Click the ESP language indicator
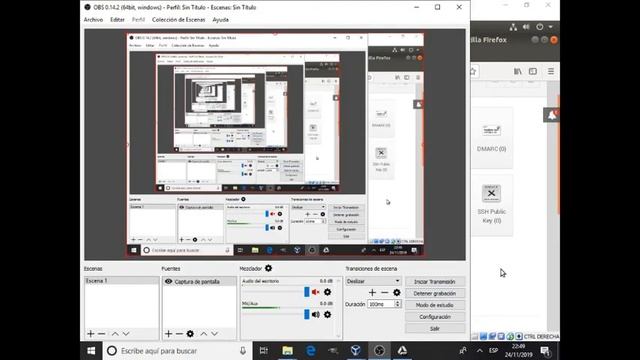 (493, 351)
